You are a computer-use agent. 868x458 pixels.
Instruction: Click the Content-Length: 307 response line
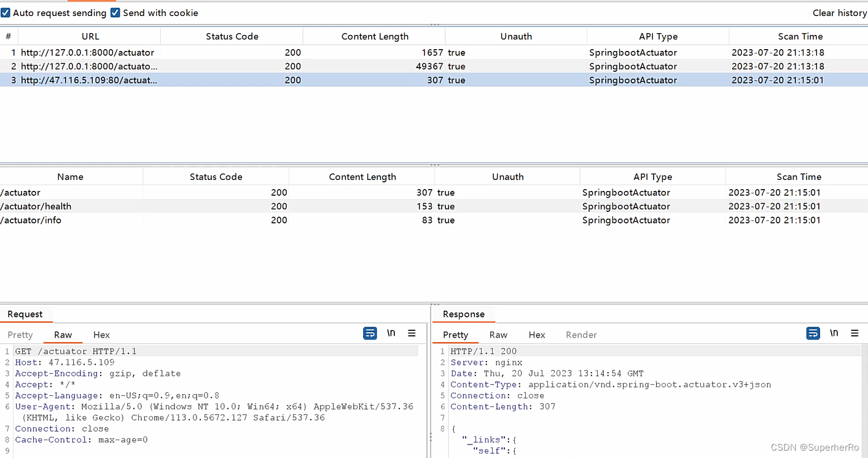point(503,406)
